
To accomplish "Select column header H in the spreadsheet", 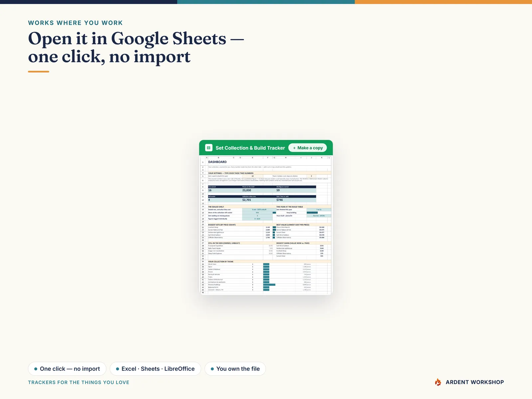I will (x=286, y=158).
